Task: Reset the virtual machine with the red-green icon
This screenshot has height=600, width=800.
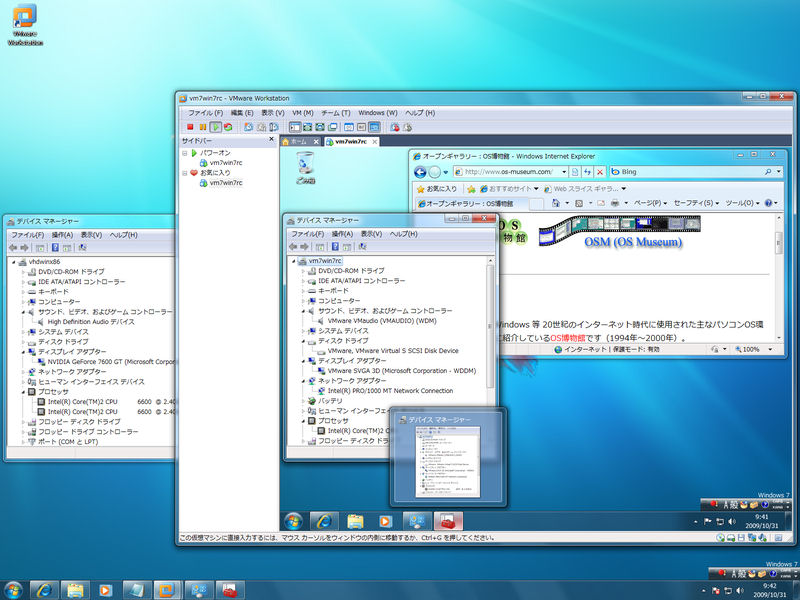Action: (228, 127)
